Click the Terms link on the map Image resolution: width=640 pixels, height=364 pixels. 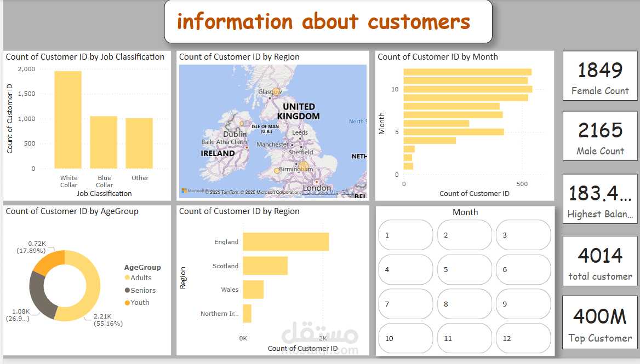pyautogui.click(x=348, y=192)
